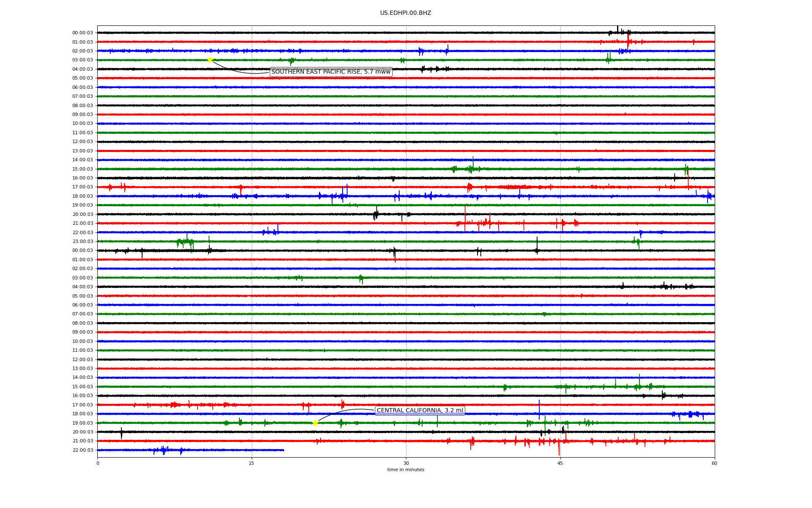Select the 03:00:03 label on the East Pacific Rise star row
Image resolution: width=812 pixels, height=508 pixels.
click(x=82, y=60)
